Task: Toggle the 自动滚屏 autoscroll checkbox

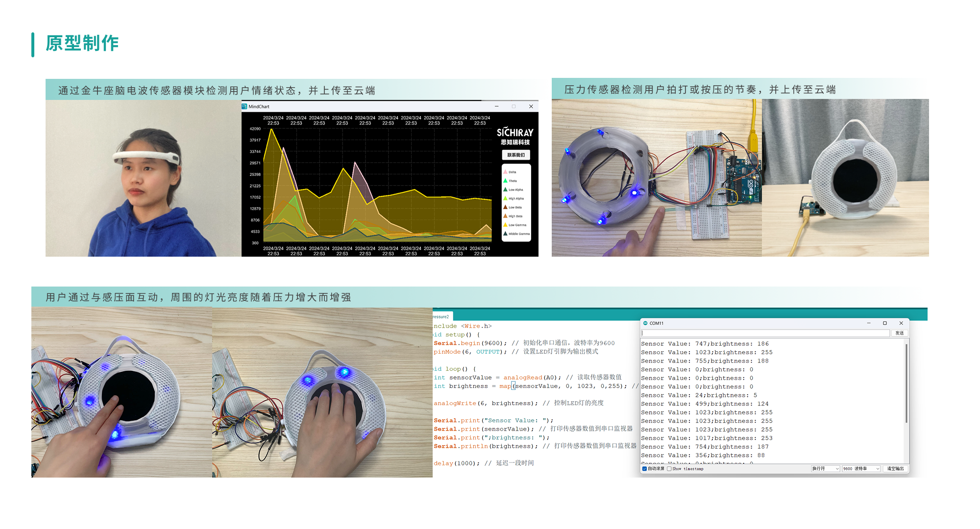Action: [x=644, y=469]
